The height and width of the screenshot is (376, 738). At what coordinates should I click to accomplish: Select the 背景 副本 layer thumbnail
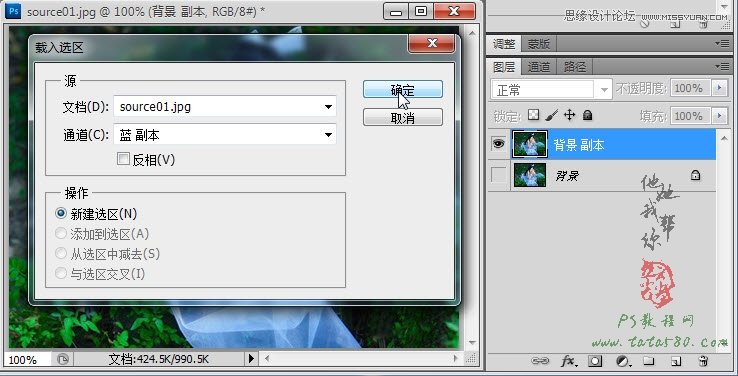[x=530, y=144]
